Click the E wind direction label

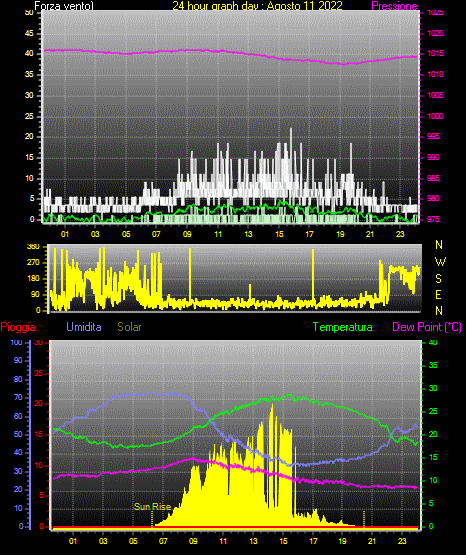[438, 294]
